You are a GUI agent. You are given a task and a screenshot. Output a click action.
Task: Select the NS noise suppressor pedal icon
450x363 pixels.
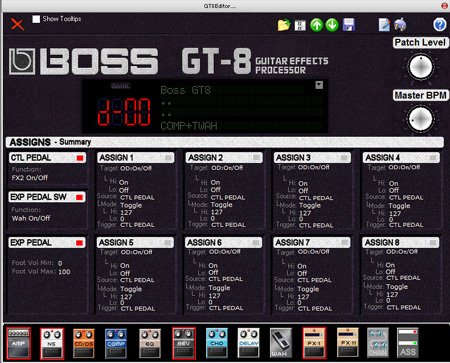coord(52,344)
